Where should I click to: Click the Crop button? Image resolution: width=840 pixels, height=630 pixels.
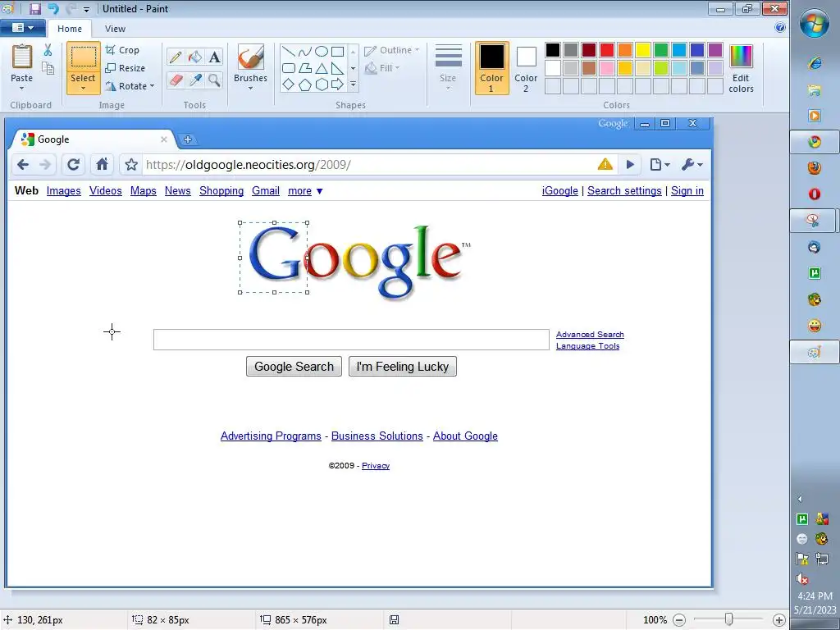[x=123, y=50]
